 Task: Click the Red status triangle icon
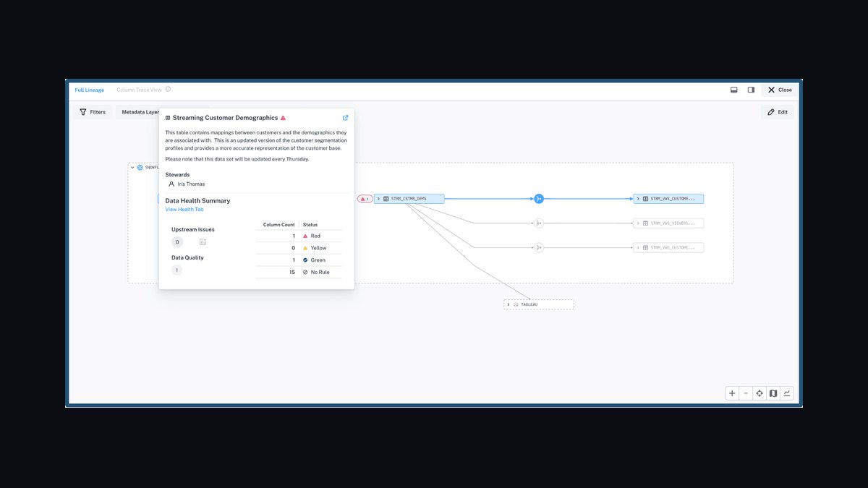pos(305,236)
